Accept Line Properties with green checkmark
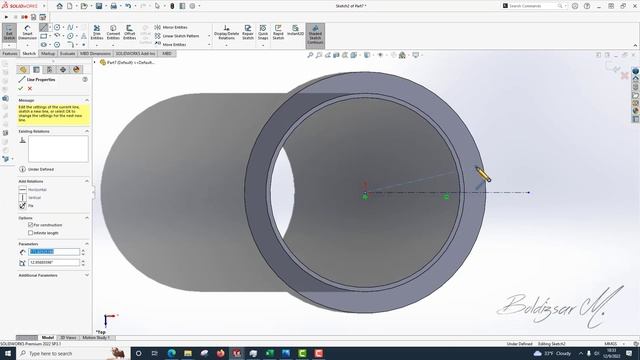The width and height of the screenshot is (640, 360). [x=20, y=89]
